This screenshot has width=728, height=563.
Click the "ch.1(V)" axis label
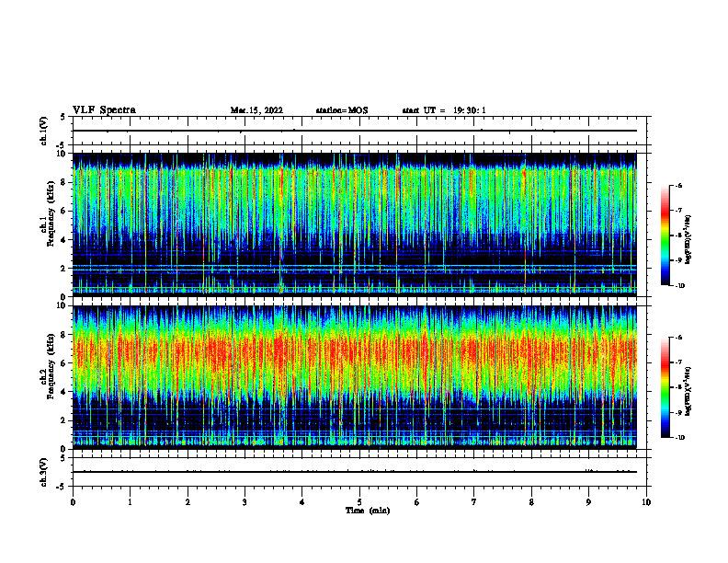[x=43, y=131]
